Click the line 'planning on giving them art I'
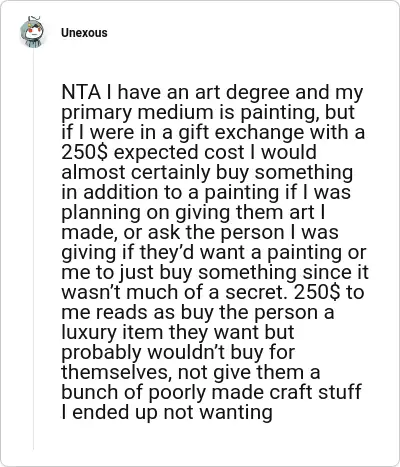Screen dimensions: 400x467 (193, 213)
